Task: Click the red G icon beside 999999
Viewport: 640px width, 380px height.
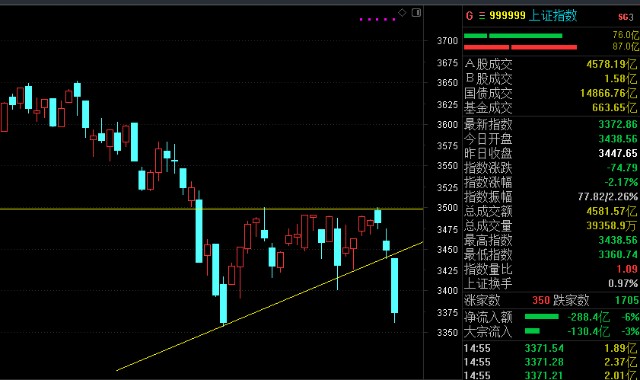Action: [x=469, y=16]
